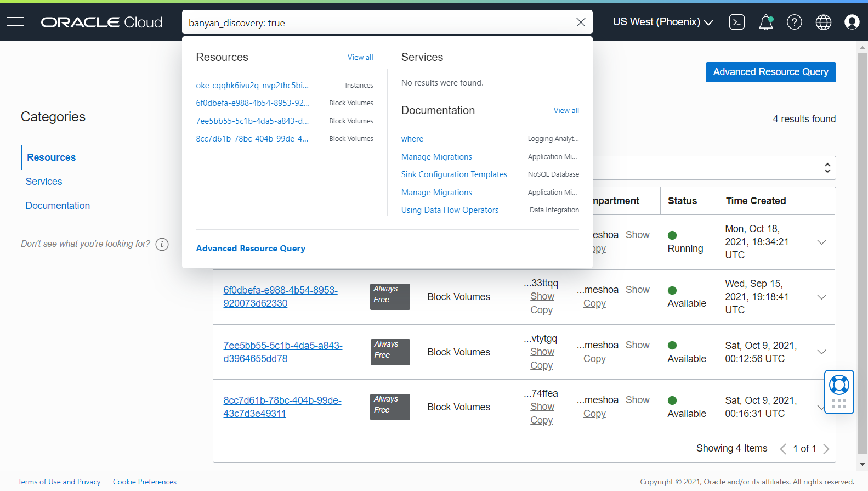Open the hamburger navigation menu
The height and width of the screenshot is (491, 868).
pyautogui.click(x=15, y=22)
